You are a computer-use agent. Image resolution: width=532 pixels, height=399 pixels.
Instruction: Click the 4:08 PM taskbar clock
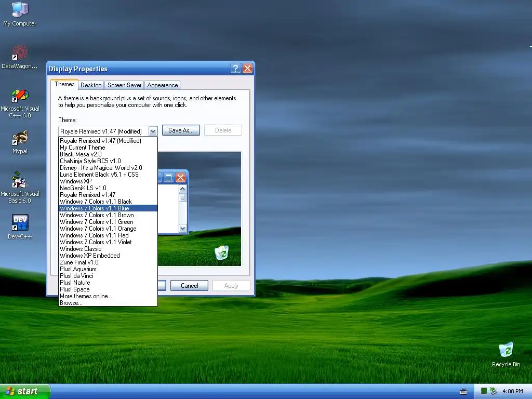pos(512,391)
